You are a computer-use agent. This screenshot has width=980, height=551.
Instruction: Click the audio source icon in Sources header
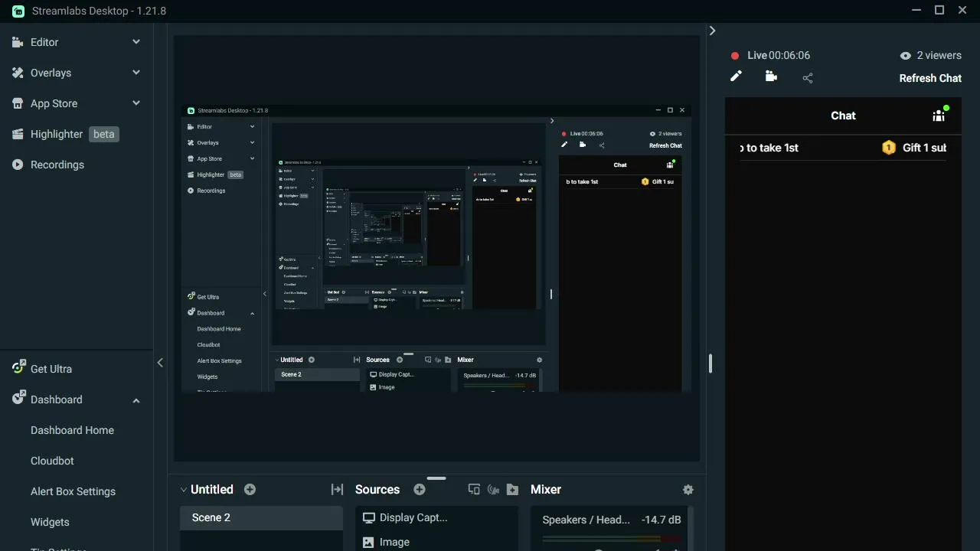pyautogui.click(x=493, y=490)
